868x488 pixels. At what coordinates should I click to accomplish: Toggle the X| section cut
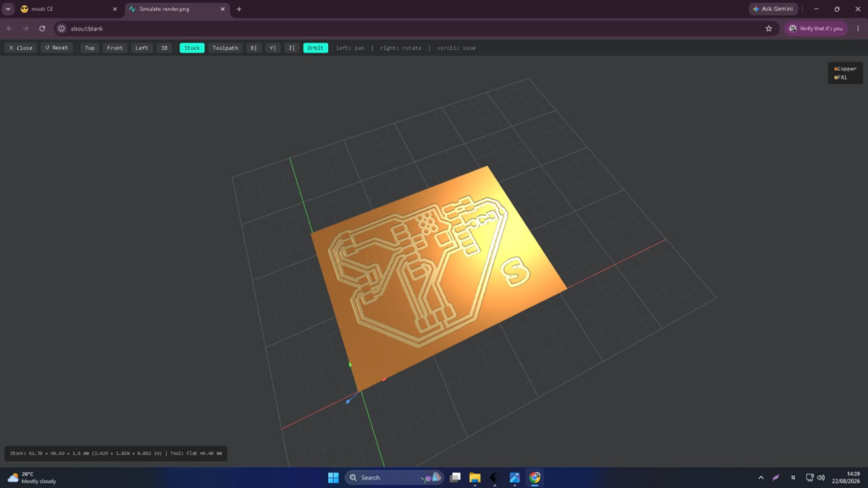point(253,48)
